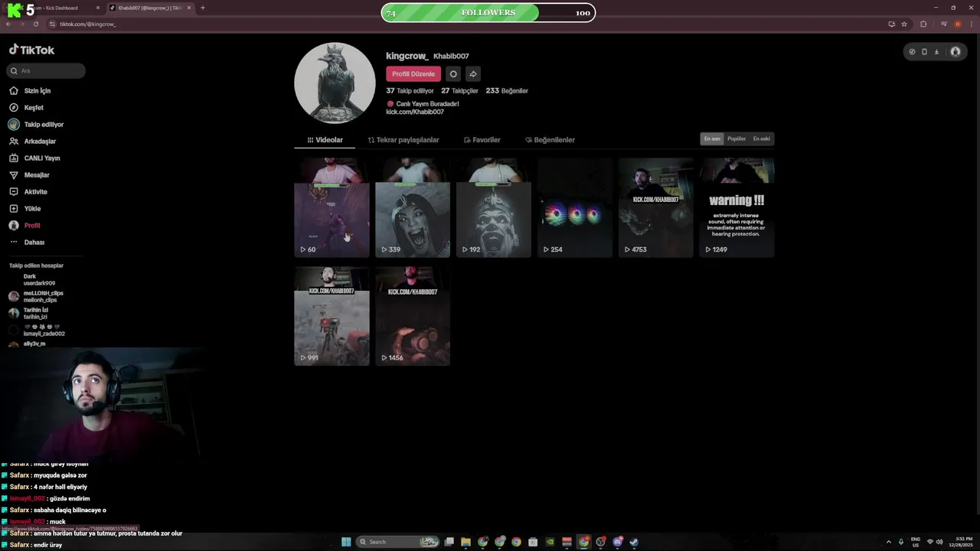Open the Aktivite notifications panel
The image size is (980, 551).
click(x=28, y=191)
